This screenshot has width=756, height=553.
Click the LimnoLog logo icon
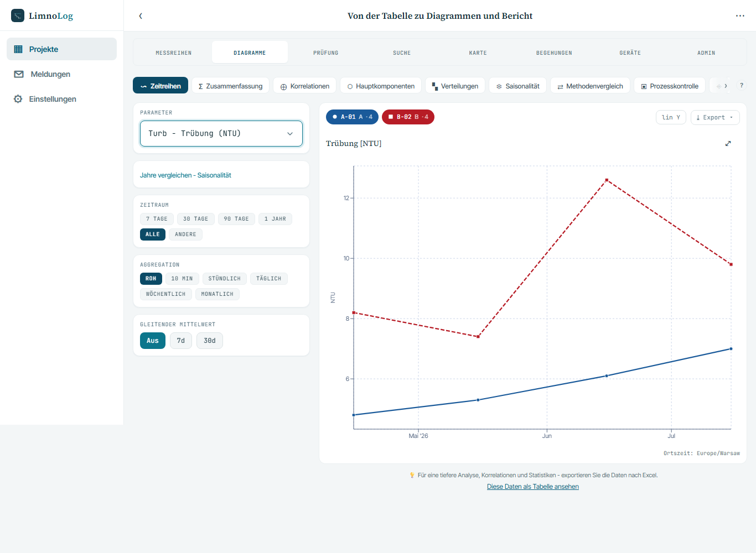pos(18,15)
